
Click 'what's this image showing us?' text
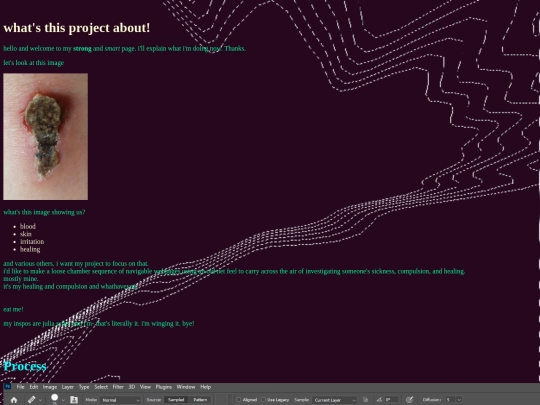coord(44,212)
